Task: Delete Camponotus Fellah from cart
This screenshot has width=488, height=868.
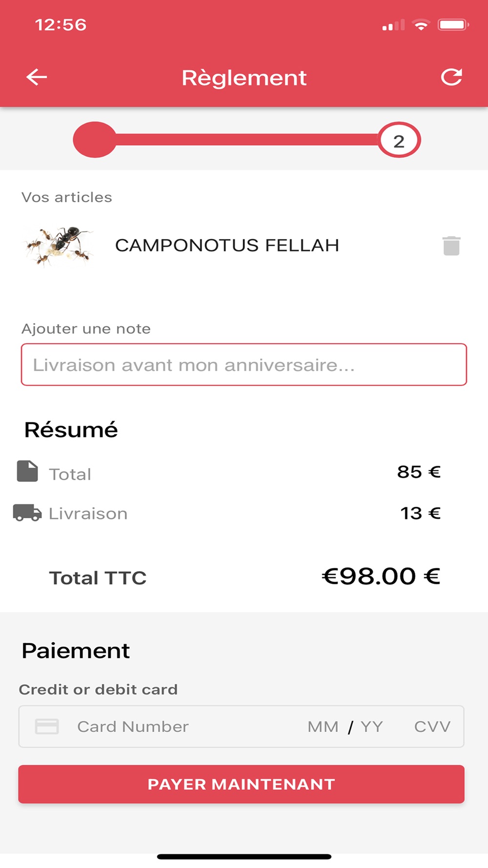Action: pyautogui.click(x=451, y=246)
